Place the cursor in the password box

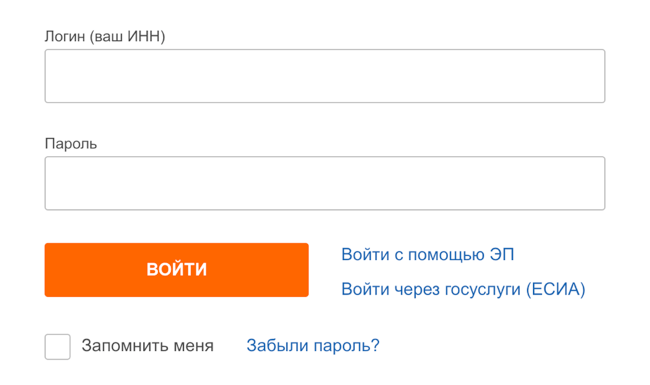click(325, 183)
